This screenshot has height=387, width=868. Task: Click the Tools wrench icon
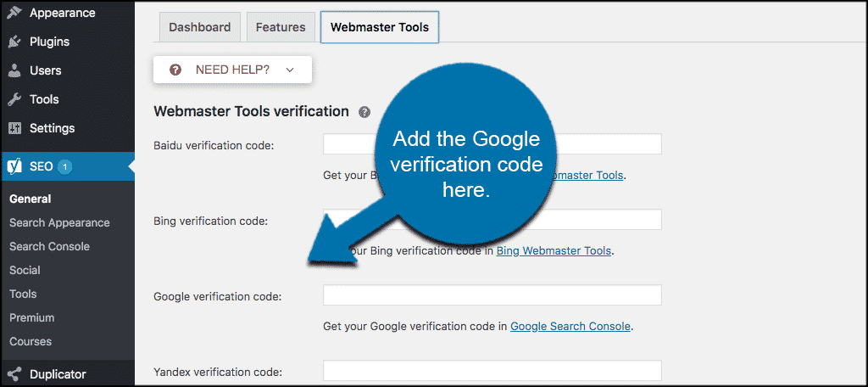14,99
